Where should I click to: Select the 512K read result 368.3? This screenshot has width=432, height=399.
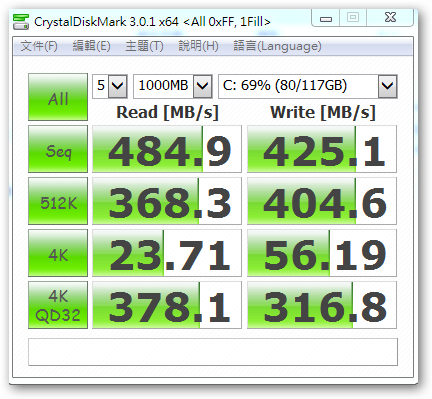click(x=167, y=201)
